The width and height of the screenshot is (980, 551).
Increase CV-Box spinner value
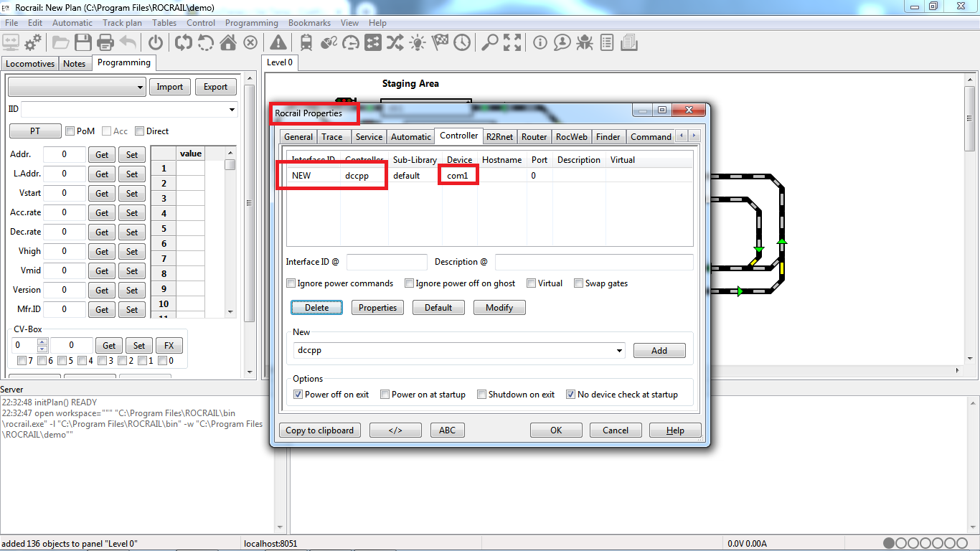coord(42,342)
